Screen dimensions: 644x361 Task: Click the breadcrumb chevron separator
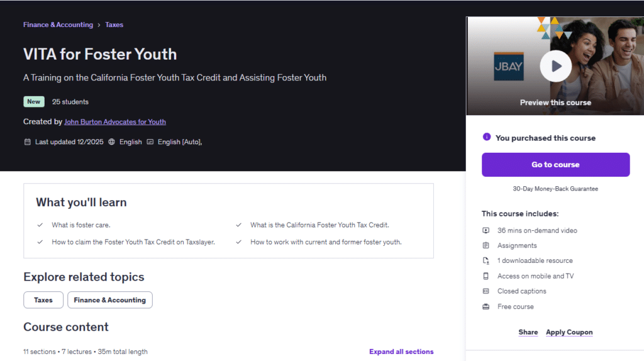click(99, 25)
